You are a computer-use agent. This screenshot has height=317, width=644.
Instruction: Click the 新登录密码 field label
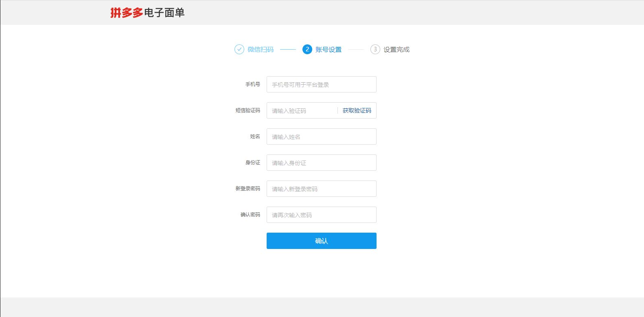point(248,189)
